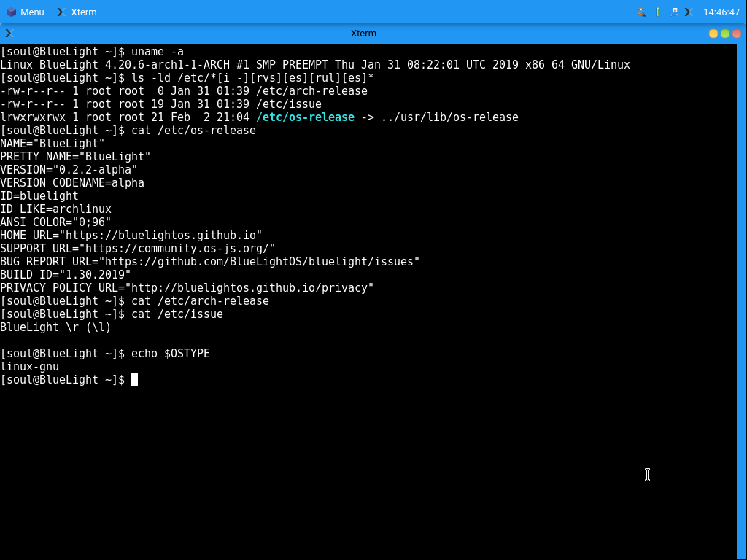Click the clock showing 14:46:47
This screenshot has width=747, height=560.
click(x=721, y=12)
